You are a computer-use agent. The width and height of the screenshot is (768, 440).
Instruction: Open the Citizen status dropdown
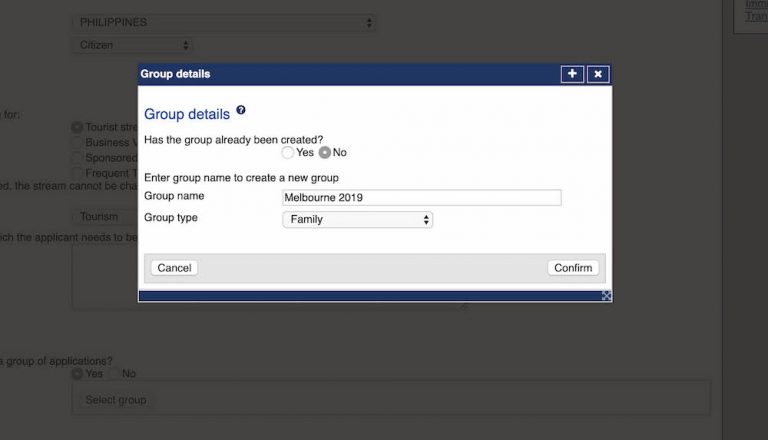[134, 45]
